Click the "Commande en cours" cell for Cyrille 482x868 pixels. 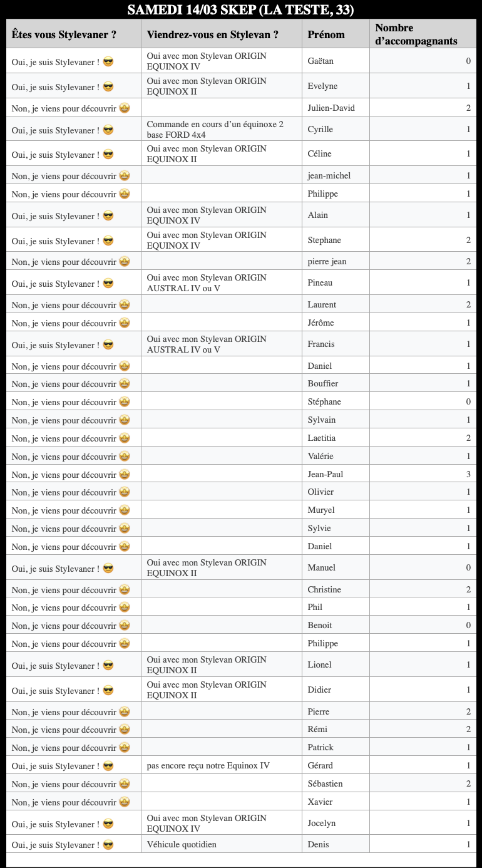click(215, 129)
